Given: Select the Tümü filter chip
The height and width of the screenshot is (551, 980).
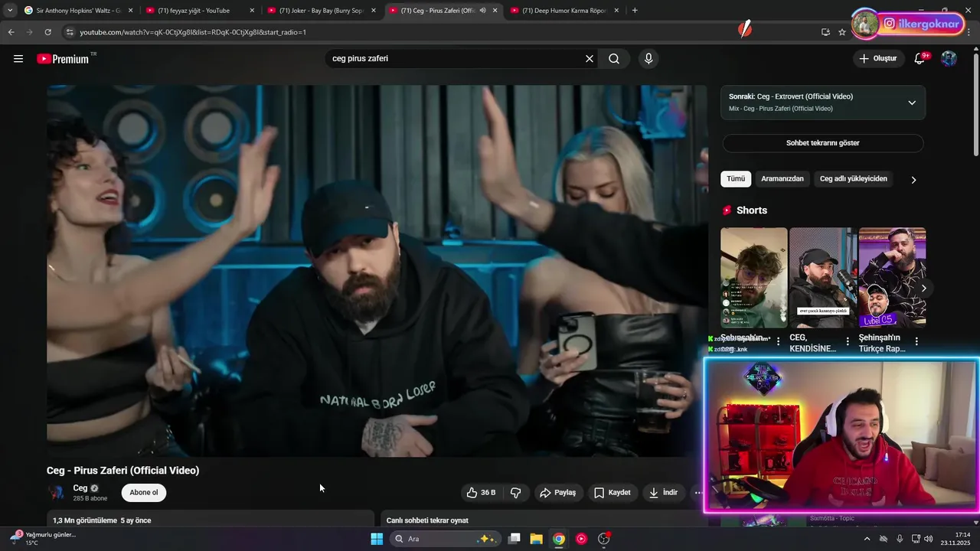Looking at the screenshot, I should [736, 179].
